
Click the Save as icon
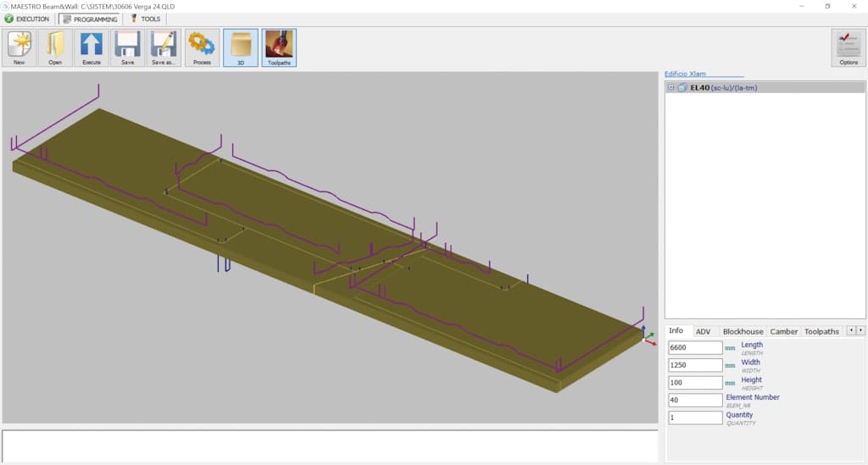click(x=164, y=47)
